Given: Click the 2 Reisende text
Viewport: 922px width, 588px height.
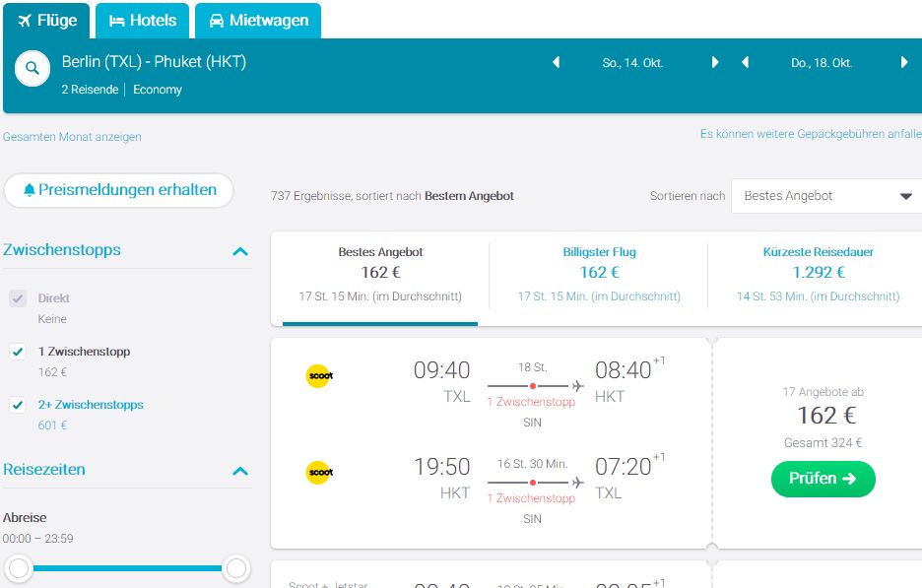Looking at the screenshot, I should [x=90, y=90].
